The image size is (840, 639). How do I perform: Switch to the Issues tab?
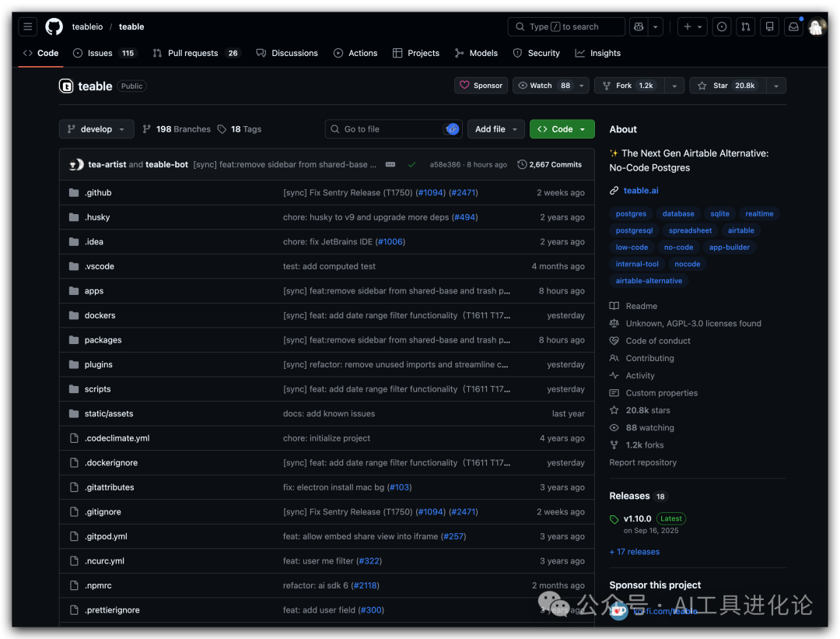pos(100,53)
